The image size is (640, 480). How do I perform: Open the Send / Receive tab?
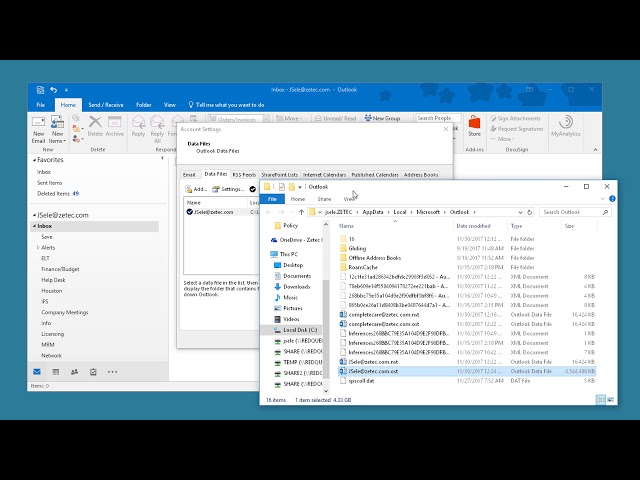point(106,105)
